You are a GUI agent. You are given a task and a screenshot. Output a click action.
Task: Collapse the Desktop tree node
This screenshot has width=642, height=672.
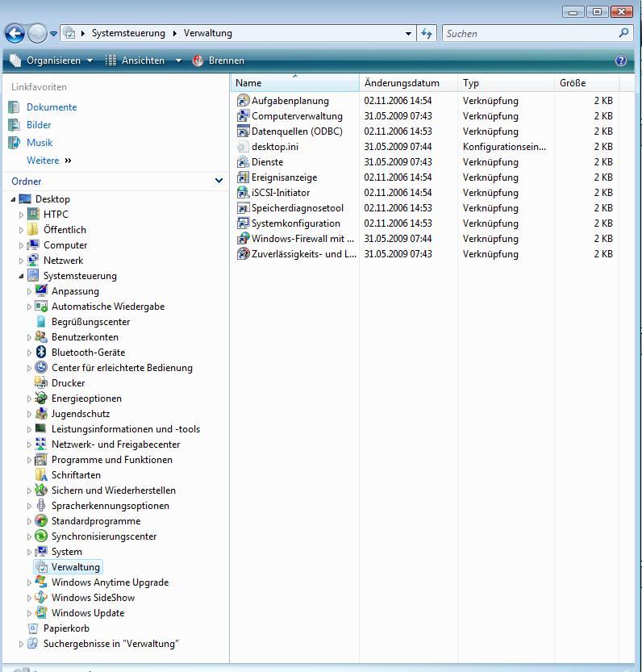tap(13, 199)
